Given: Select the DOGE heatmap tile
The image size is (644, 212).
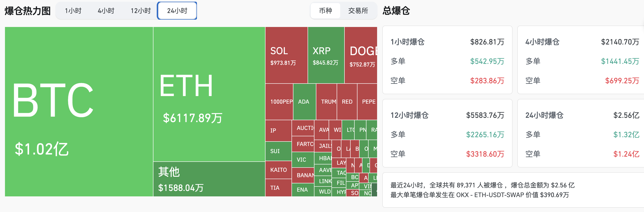Looking at the screenshot, I should [x=361, y=55].
